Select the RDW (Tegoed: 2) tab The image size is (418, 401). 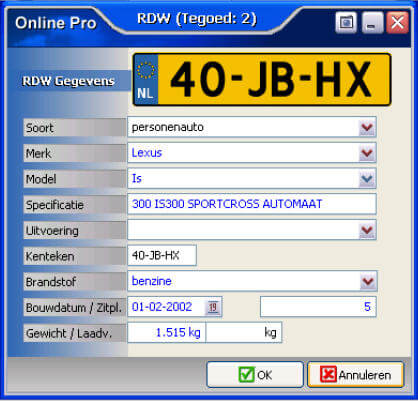[x=197, y=19]
